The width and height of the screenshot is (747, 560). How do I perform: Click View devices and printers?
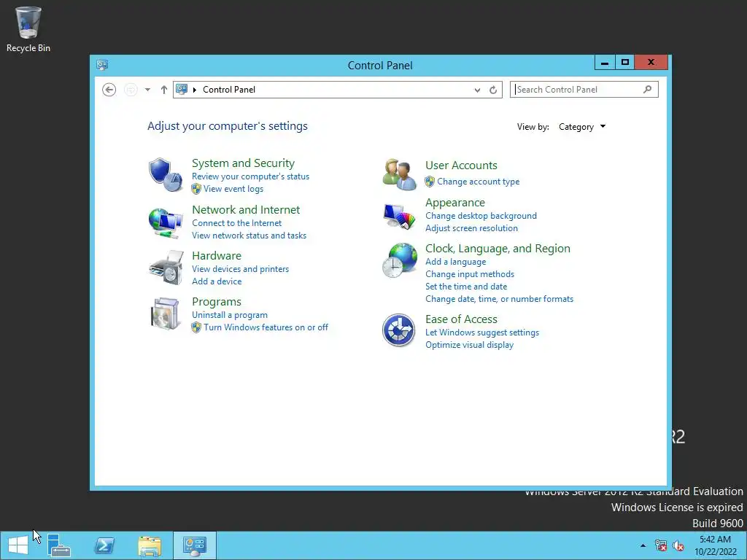click(x=241, y=269)
